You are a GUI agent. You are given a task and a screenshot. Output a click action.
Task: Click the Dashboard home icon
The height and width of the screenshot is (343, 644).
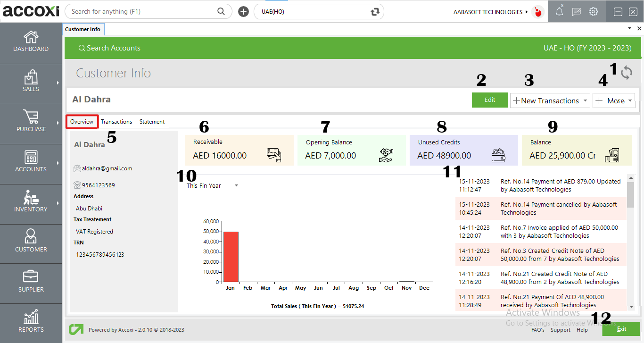pos(31,42)
